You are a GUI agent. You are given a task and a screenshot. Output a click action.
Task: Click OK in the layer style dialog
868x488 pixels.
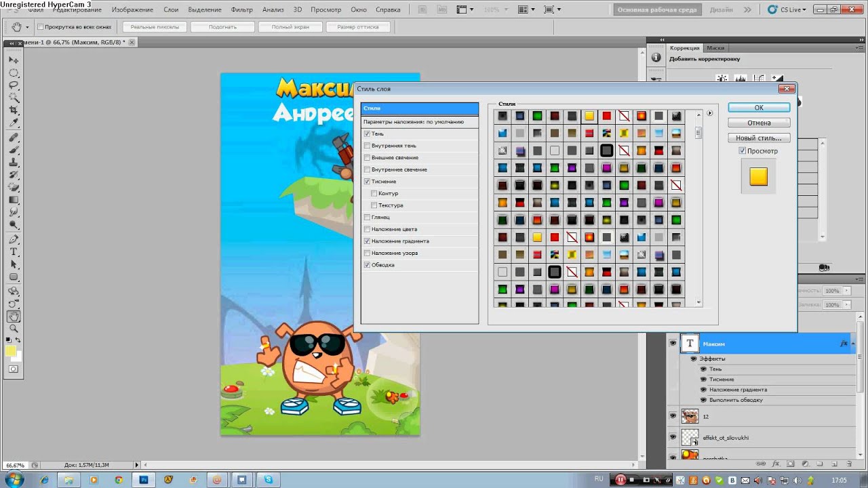(759, 108)
